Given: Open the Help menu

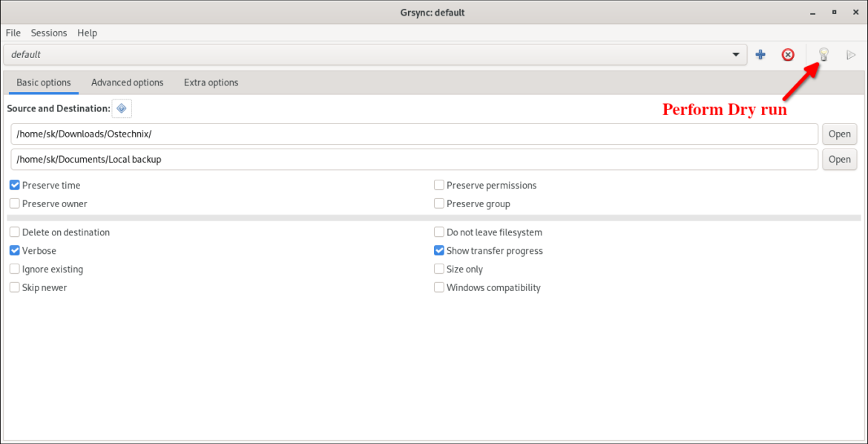Looking at the screenshot, I should pyautogui.click(x=87, y=33).
